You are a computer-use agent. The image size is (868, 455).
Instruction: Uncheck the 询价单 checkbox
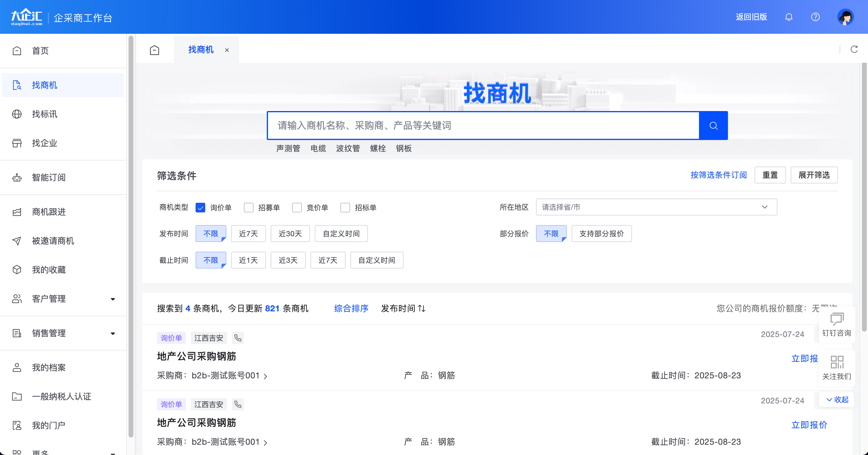point(200,208)
